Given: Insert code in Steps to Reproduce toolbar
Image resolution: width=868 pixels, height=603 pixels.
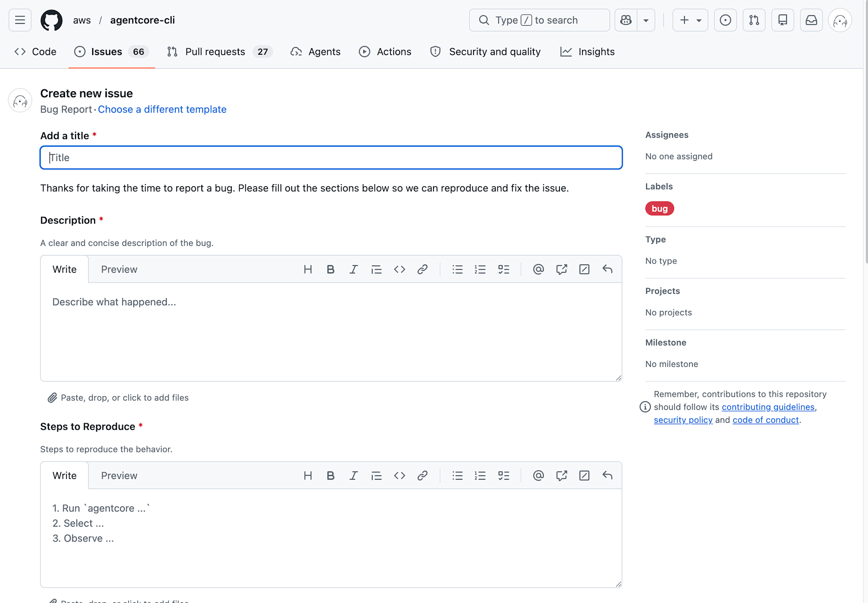Looking at the screenshot, I should tap(399, 476).
